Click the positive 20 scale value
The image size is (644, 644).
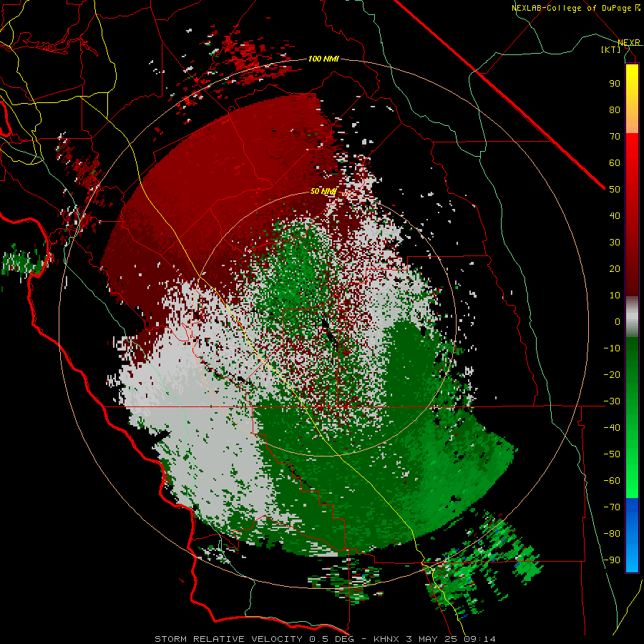click(615, 269)
